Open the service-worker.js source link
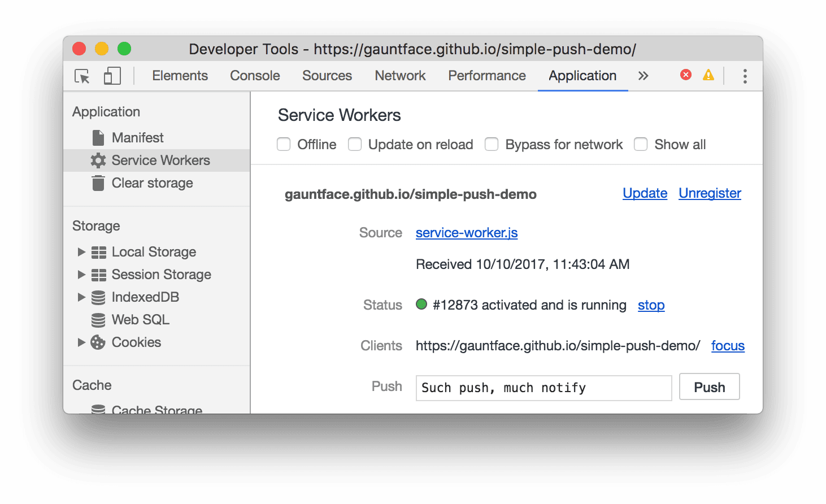This screenshot has width=826, height=504. click(466, 232)
